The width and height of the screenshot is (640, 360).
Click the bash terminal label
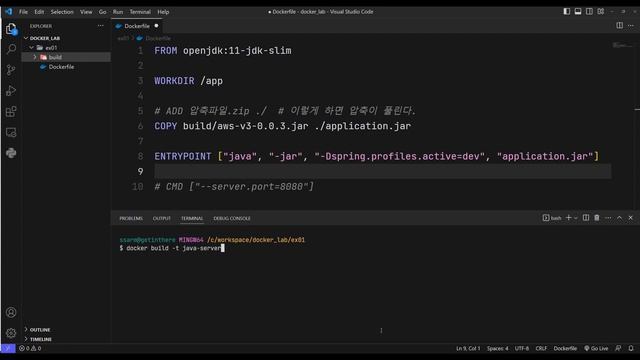[x=552, y=218]
